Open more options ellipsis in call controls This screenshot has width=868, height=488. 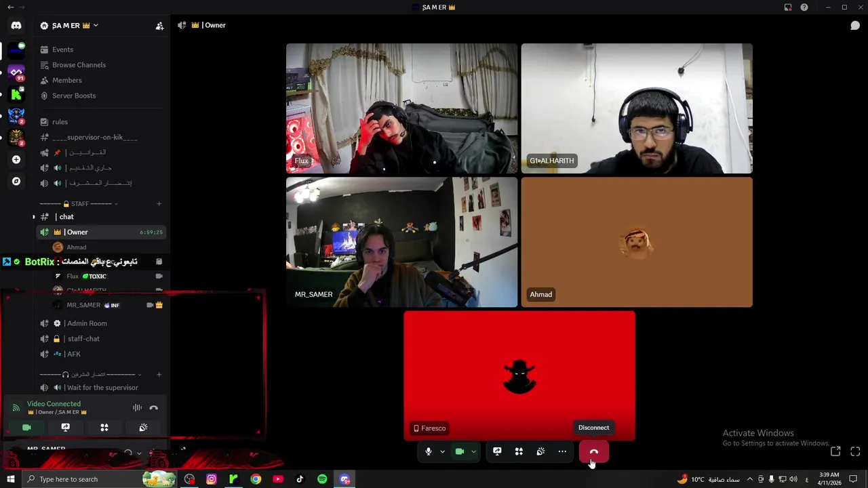(x=562, y=451)
